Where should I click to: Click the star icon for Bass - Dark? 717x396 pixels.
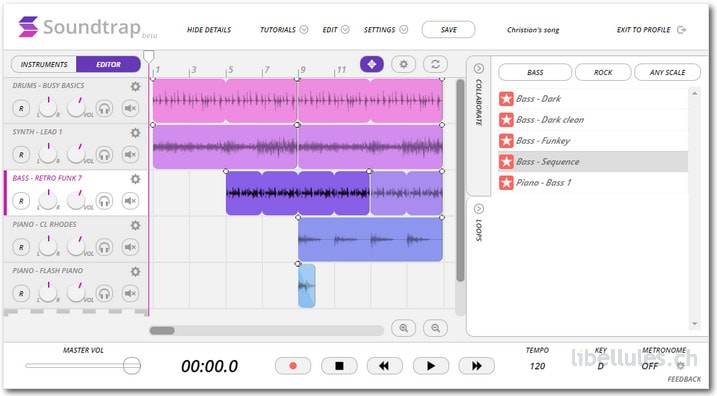click(506, 99)
